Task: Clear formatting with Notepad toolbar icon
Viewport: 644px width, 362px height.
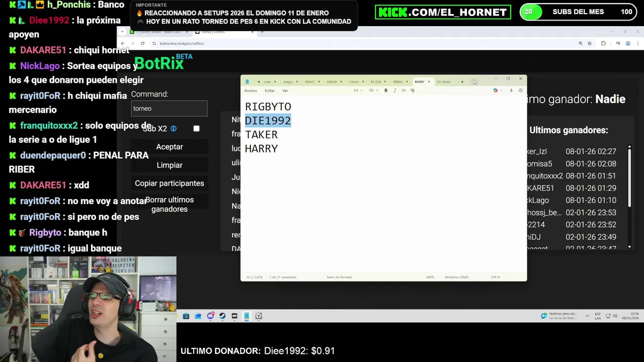Action: coord(413,90)
